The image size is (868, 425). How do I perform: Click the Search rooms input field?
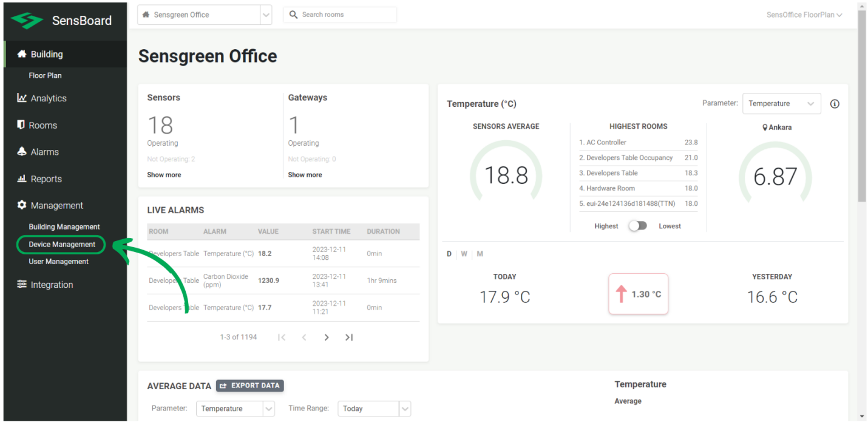340,15
